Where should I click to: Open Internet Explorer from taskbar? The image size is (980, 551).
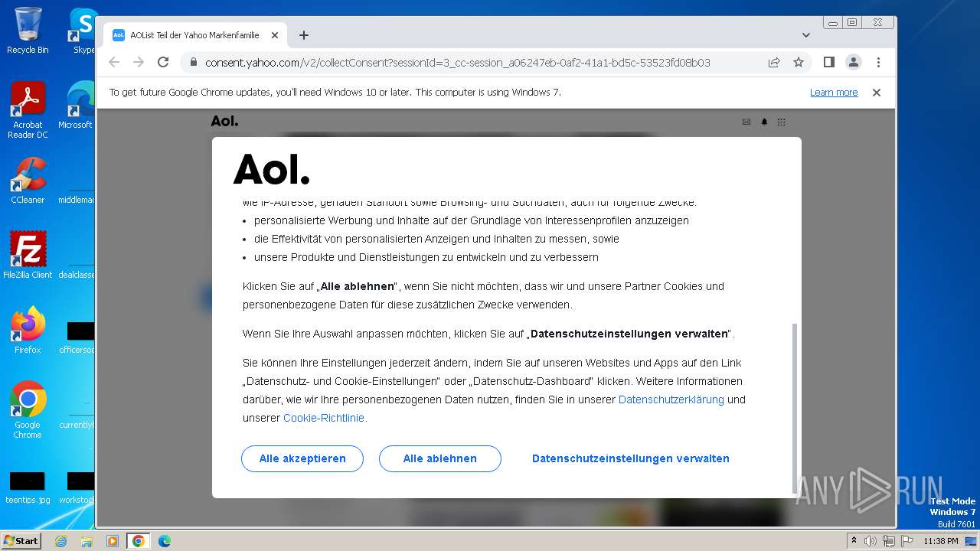click(x=60, y=541)
